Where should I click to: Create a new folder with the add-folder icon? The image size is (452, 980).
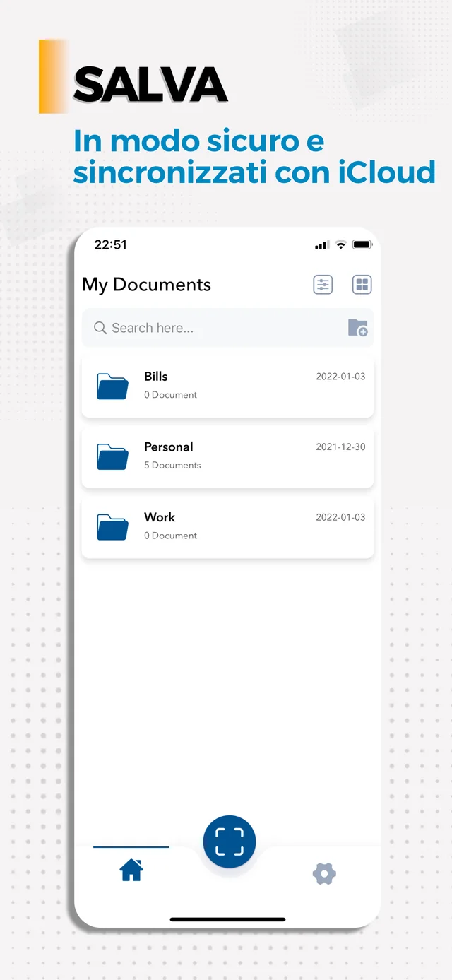tap(358, 328)
